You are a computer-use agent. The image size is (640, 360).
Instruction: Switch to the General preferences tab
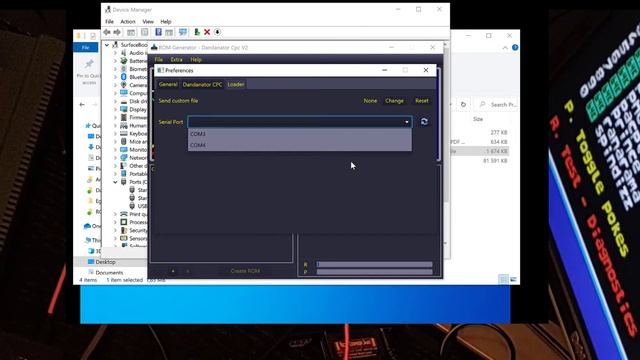click(x=168, y=84)
